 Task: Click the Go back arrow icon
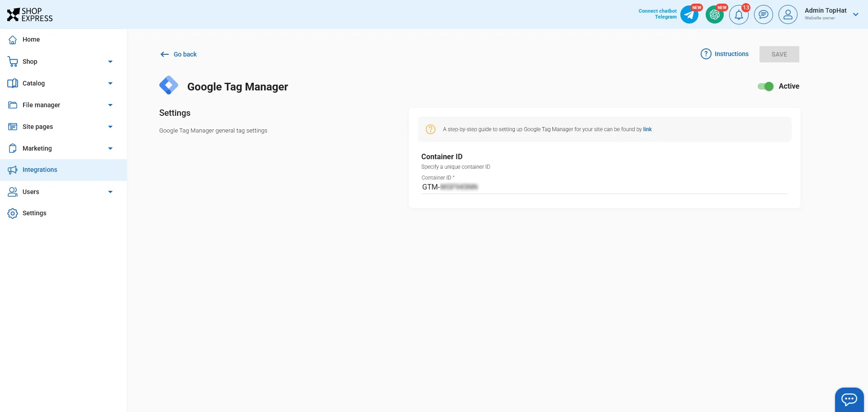[165, 54]
